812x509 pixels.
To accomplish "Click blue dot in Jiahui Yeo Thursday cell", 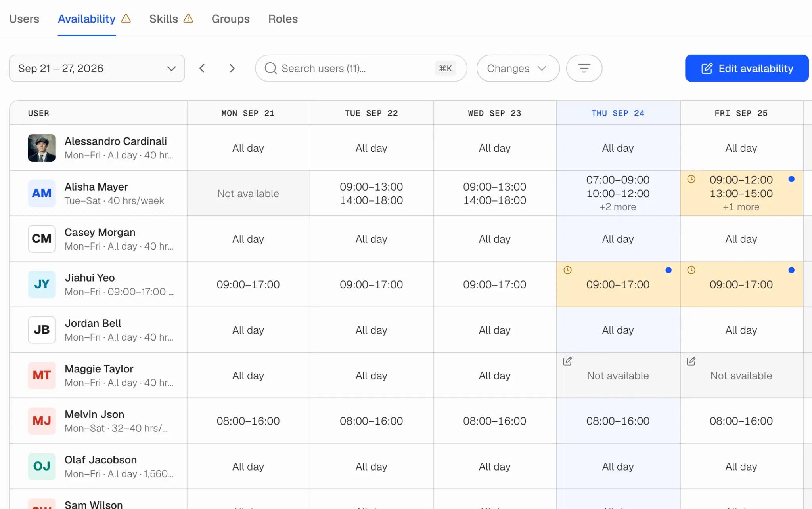I will tap(668, 270).
